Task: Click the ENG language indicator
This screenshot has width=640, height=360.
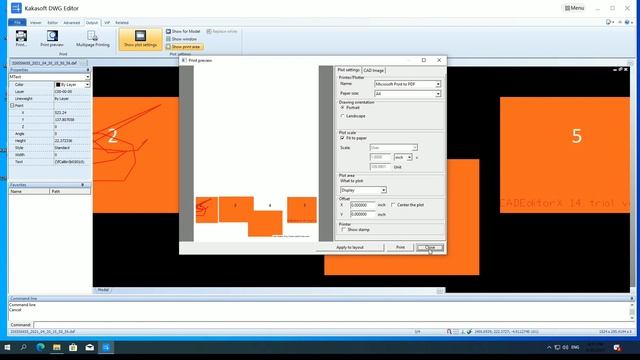Action: click(x=575, y=347)
